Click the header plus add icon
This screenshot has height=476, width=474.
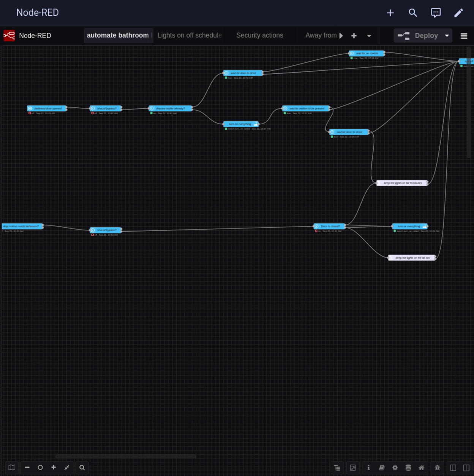390,13
